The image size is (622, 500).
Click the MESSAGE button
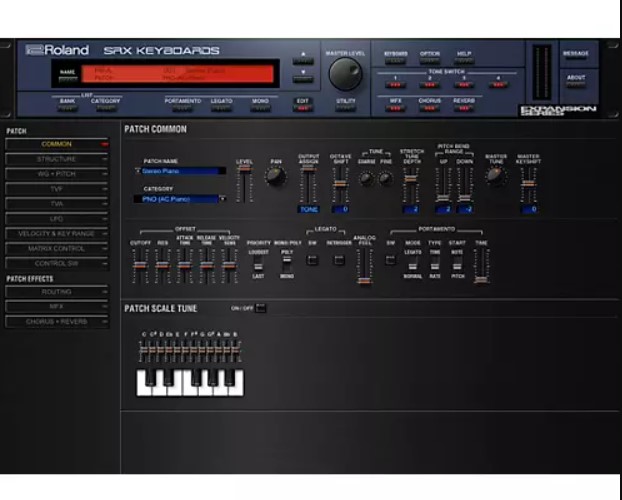click(x=576, y=58)
